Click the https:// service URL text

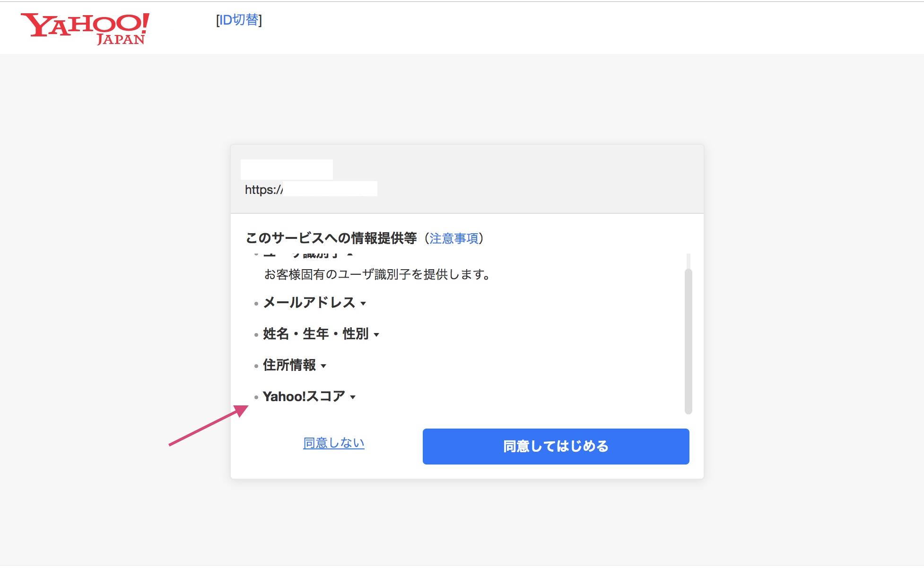tap(263, 190)
